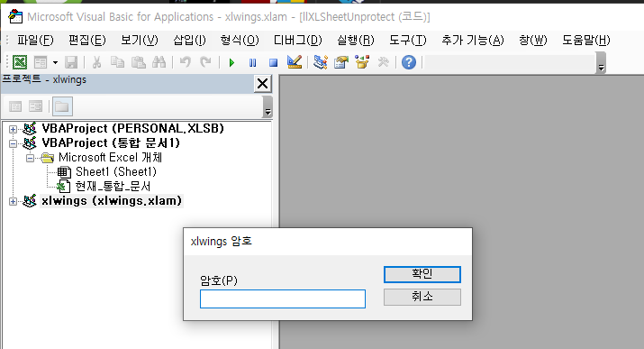Click 취소 in xlwings 암호 dialog
This screenshot has width=644, height=349.
click(x=422, y=297)
